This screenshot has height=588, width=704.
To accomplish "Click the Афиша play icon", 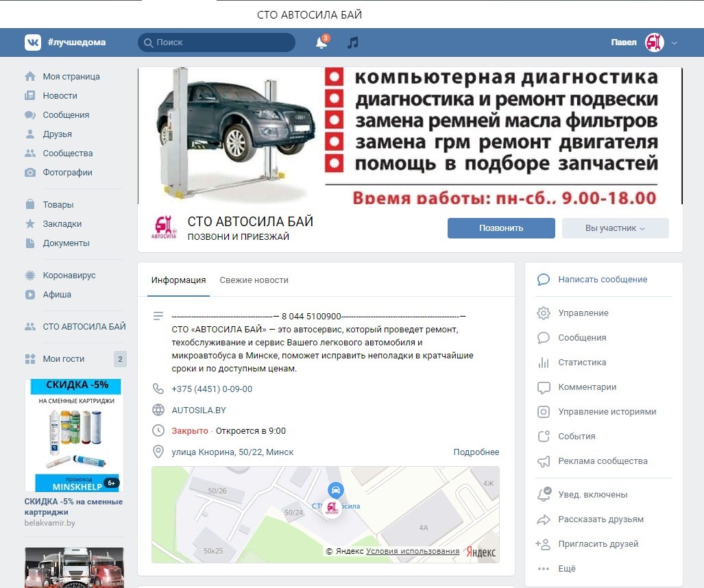I will pyautogui.click(x=30, y=295).
